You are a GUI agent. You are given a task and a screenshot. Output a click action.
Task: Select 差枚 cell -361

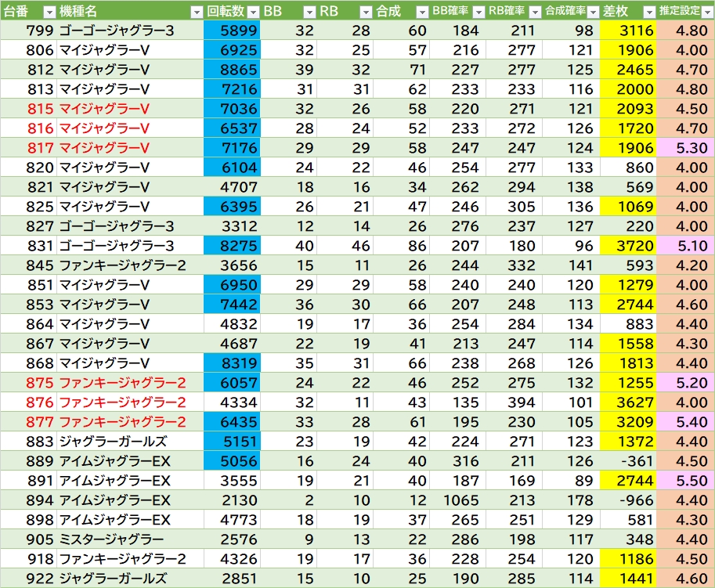(x=628, y=462)
